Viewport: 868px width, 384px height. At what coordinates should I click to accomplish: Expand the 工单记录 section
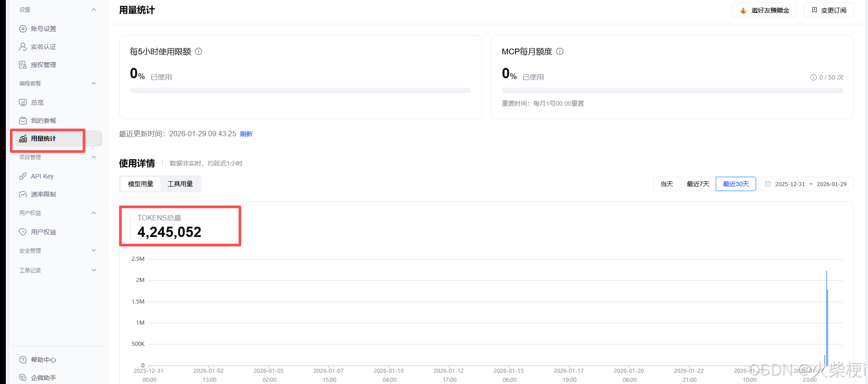(x=93, y=270)
